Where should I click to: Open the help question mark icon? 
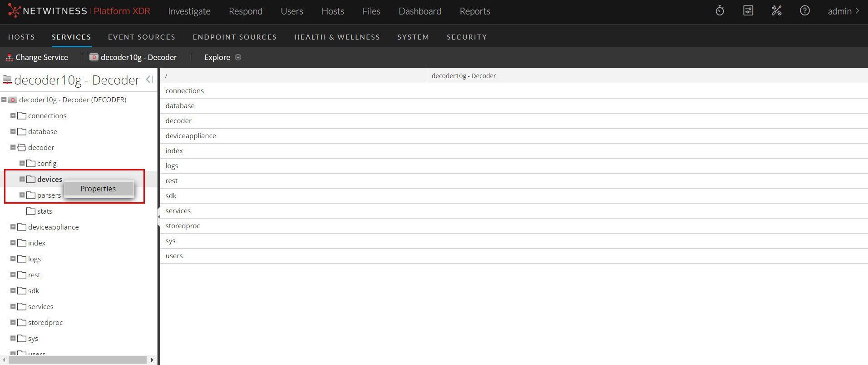point(804,11)
